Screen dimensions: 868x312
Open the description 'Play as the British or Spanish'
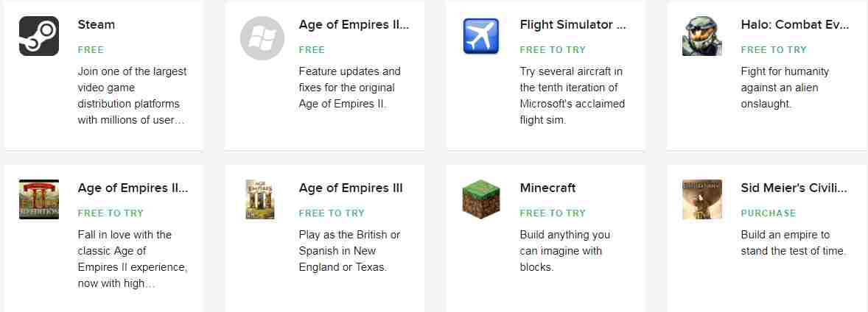point(349,251)
